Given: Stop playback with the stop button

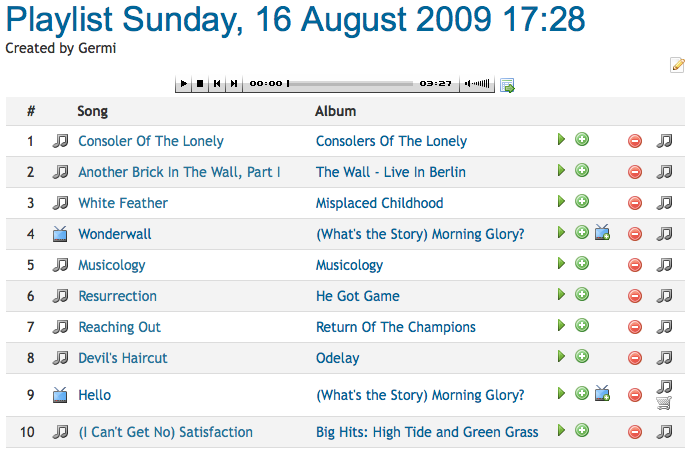Looking at the screenshot, I should click(x=200, y=83).
